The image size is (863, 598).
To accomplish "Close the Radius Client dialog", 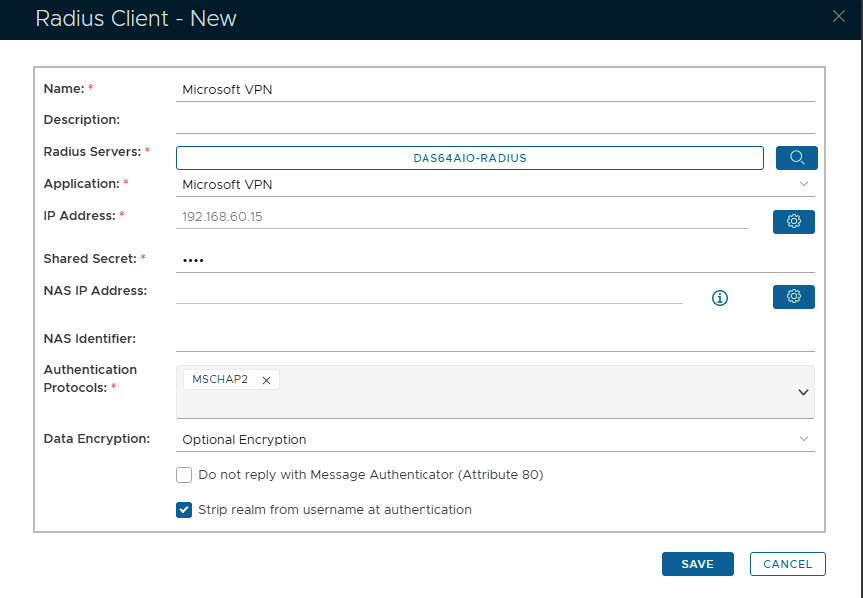I will [x=839, y=15].
